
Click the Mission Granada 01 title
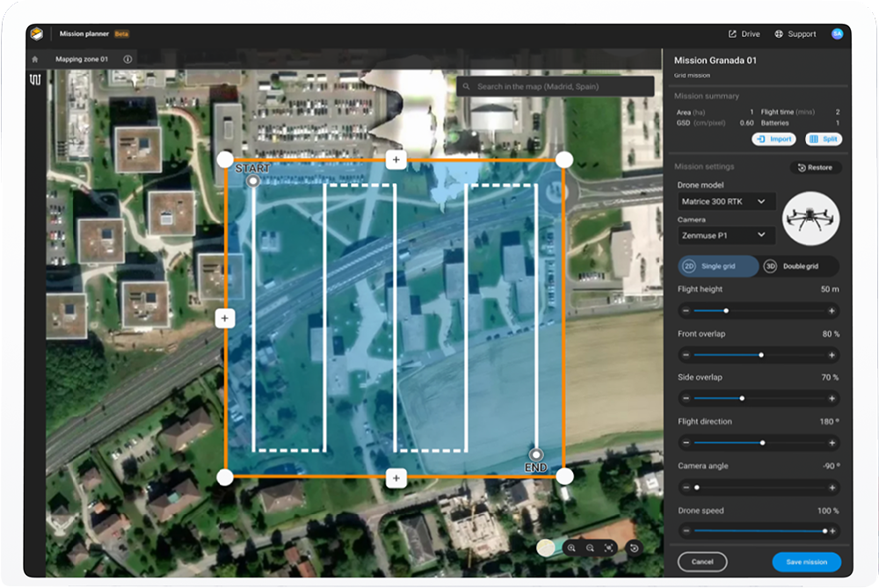716,61
